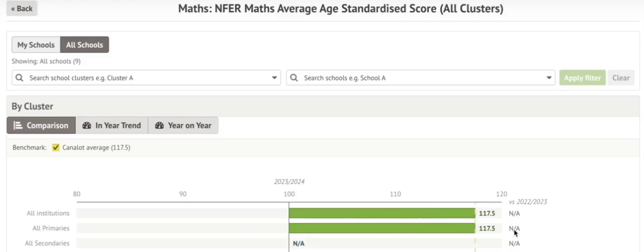Click the Comparison bar chart icon
The width and height of the screenshot is (644, 252).
[x=18, y=125]
